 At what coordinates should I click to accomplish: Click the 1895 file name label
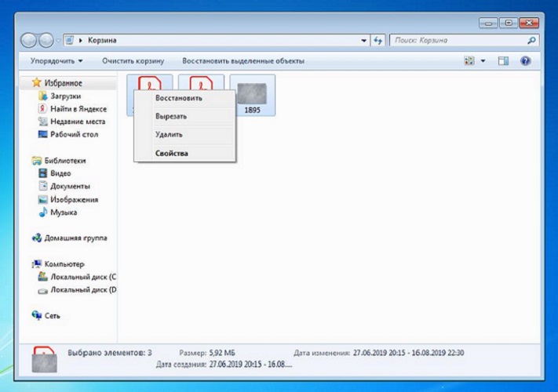pyautogui.click(x=252, y=111)
